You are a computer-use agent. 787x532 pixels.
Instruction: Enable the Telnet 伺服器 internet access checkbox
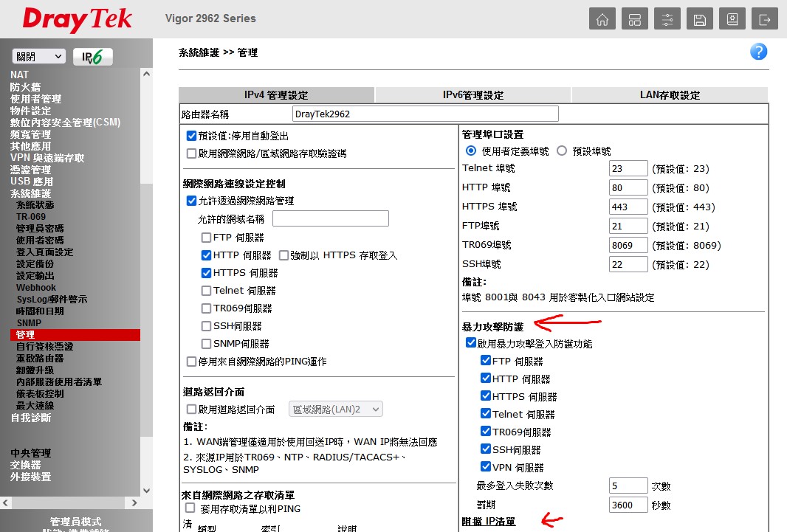207,291
